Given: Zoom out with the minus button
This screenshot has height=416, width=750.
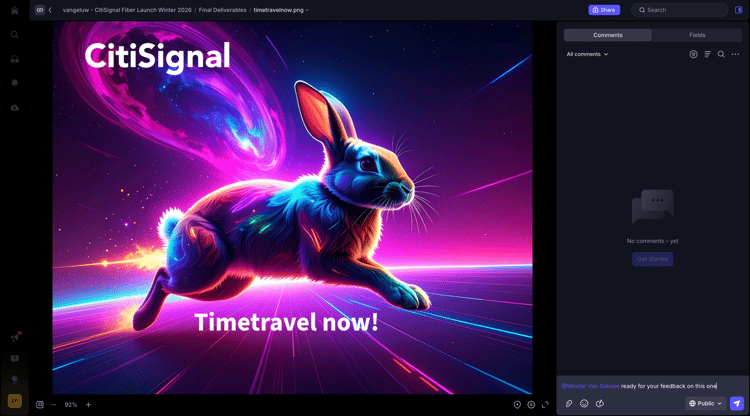Looking at the screenshot, I should 54,405.
